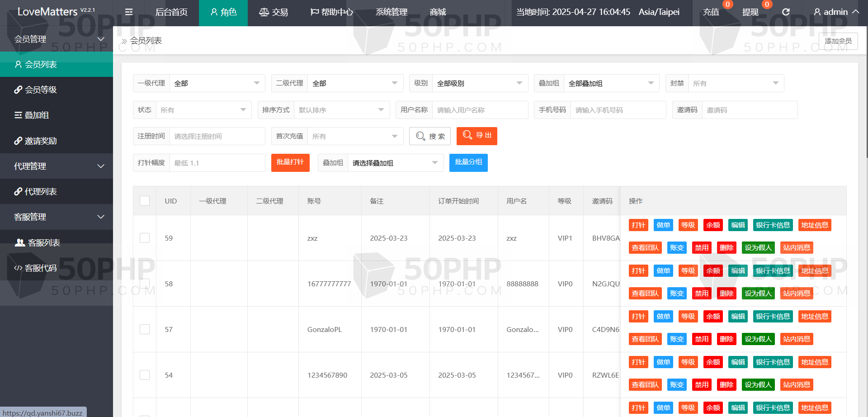Switch to the trading tab
This screenshot has width=868, height=417.
274,12
